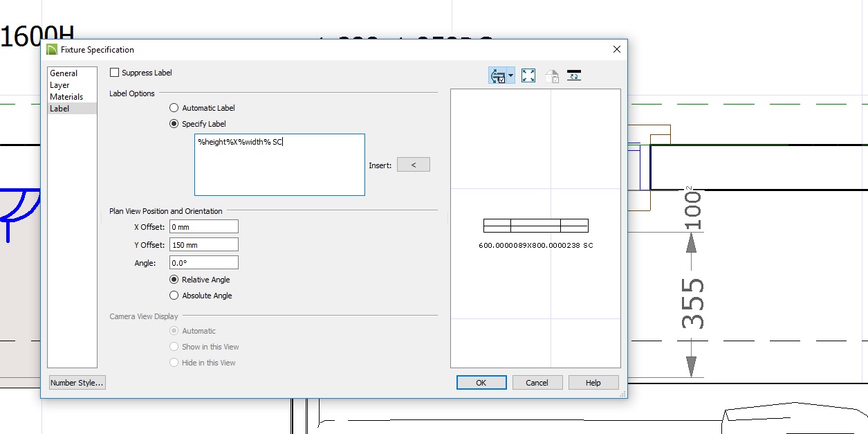The image size is (868, 434).
Task: Click in the Y Offset field
Action: pos(203,244)
